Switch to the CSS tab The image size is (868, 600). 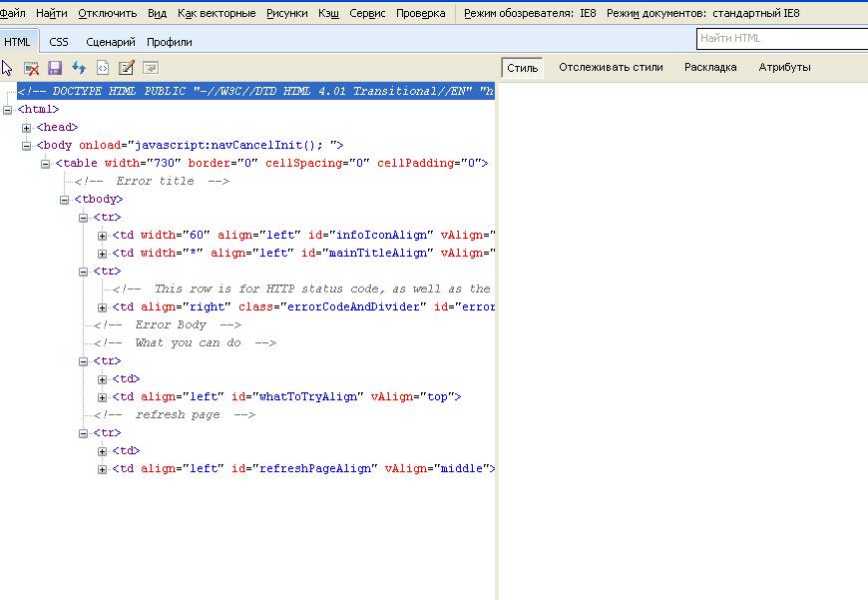[x=59, y=42]
